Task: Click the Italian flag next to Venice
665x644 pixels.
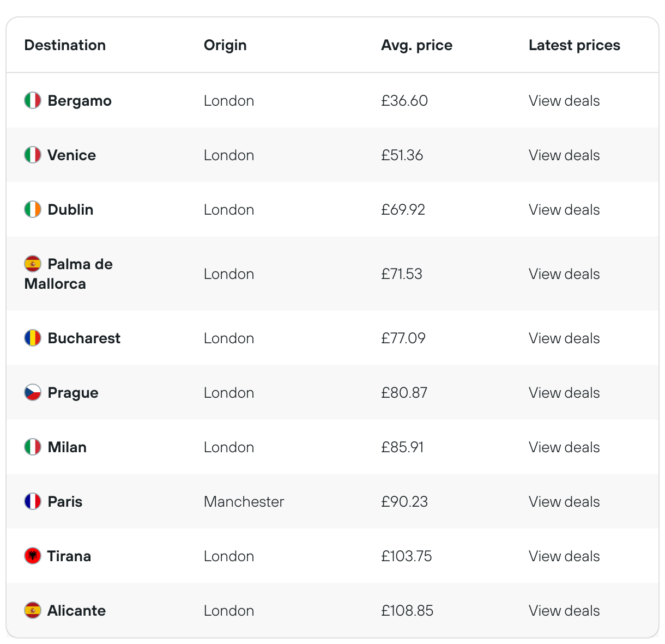Action: pos(33,155)
